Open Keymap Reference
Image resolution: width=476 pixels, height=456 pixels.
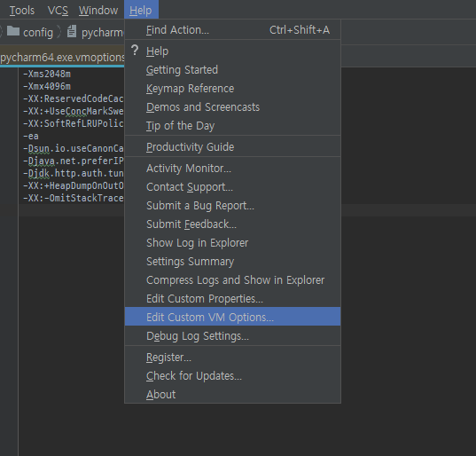point(232,89)
